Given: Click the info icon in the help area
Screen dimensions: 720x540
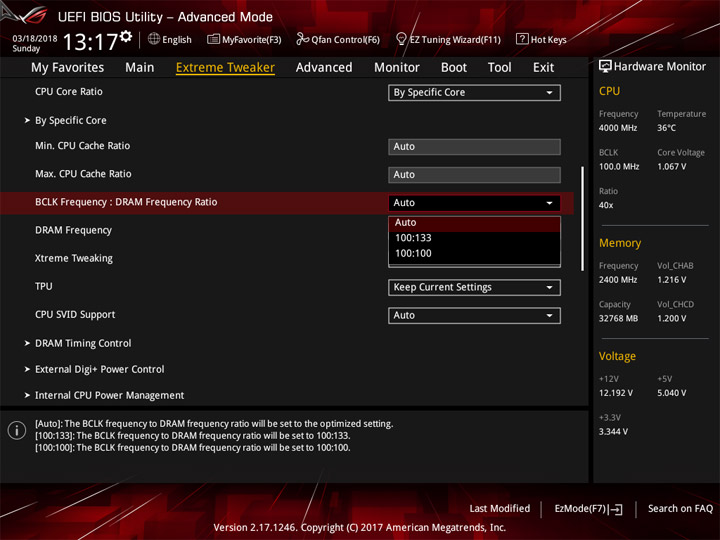Looking at the screenshot, I should (17, 431).
